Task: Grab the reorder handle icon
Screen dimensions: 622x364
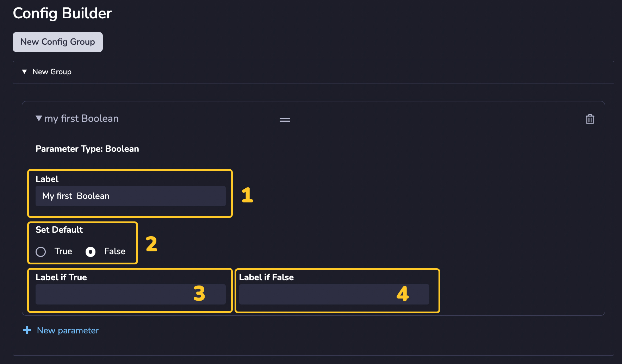Action: click(x=285, y=120)
